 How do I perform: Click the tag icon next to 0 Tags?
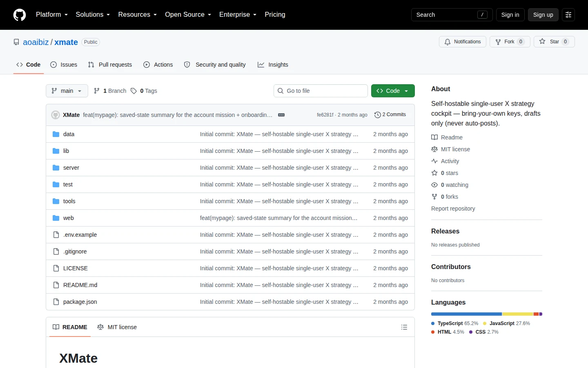pyautogui.click(x=134, y=91)
